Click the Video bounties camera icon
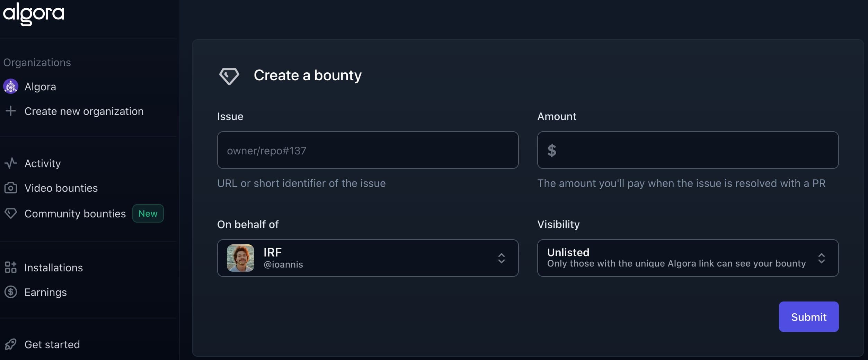 coord(11,188)
